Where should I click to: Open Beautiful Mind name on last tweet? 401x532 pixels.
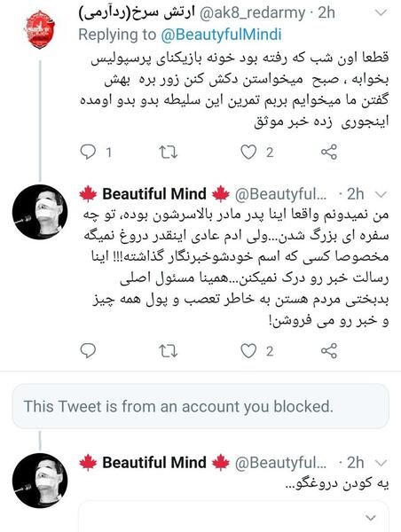tap(154, 463)
